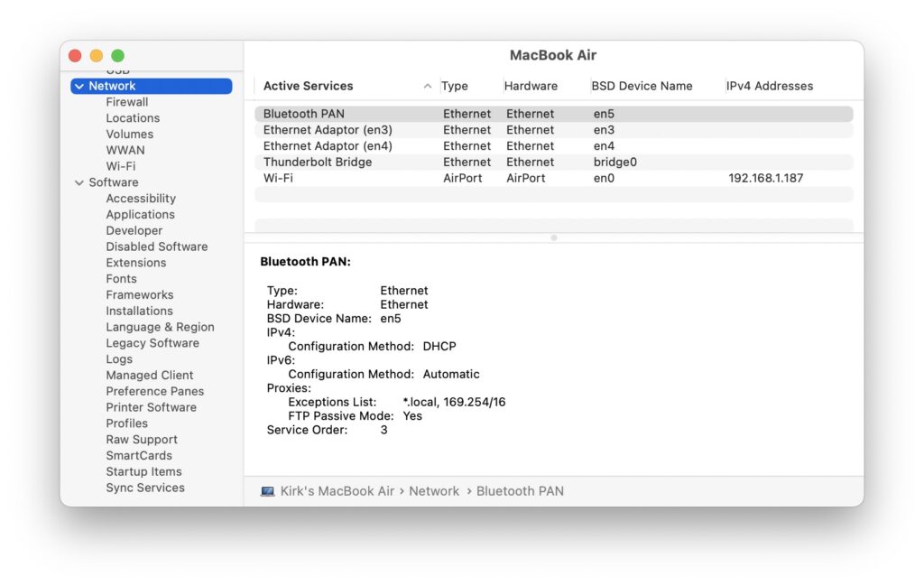Click the sort chevron on Active Services header
924x586 pixels.
click(428, 86)
